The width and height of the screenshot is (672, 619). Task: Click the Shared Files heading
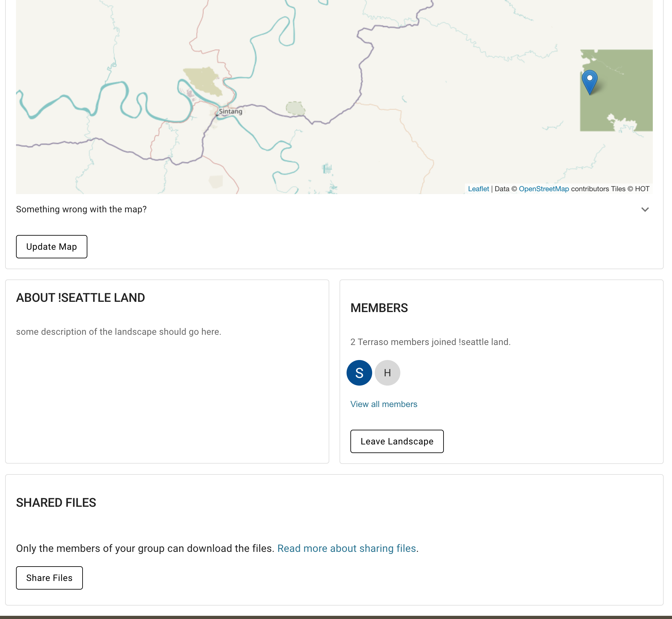click(x=56, y=503)
